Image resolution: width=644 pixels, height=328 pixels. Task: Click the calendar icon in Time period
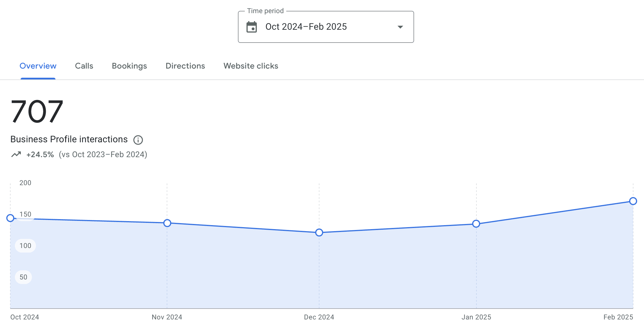[252, 27]
